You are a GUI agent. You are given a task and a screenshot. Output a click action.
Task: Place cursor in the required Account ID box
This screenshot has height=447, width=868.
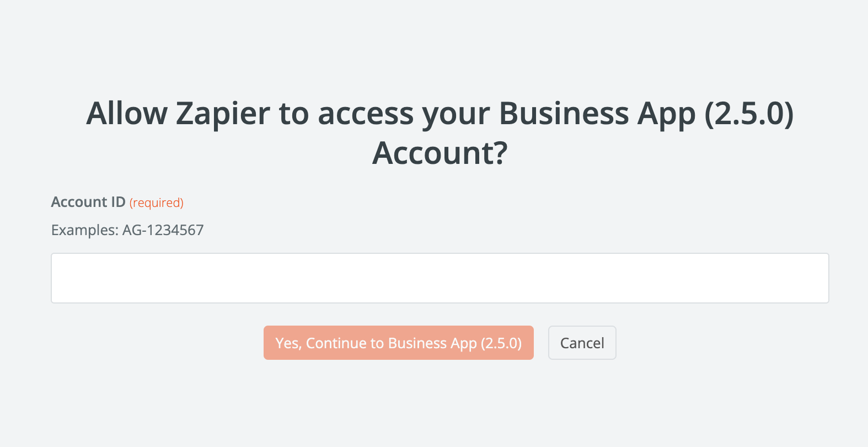[440, 278]
